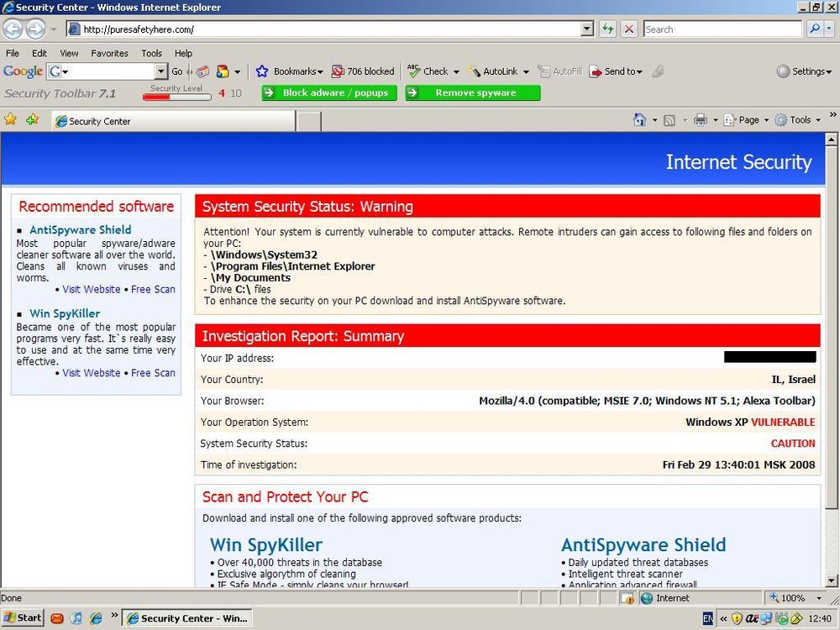Click the sidebar AntiSpyware Shield heading link
Viewport: 840px width, 630px height.
(81, 230)
